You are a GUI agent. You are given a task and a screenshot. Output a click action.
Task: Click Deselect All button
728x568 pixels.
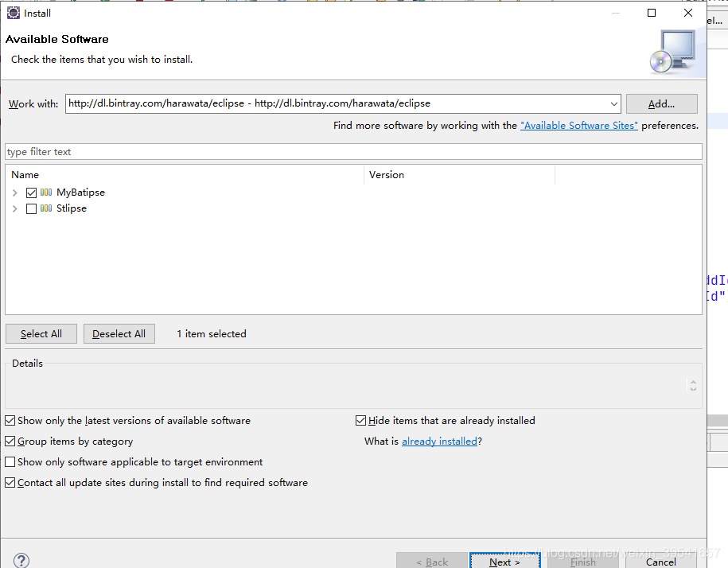pos(119,333)
